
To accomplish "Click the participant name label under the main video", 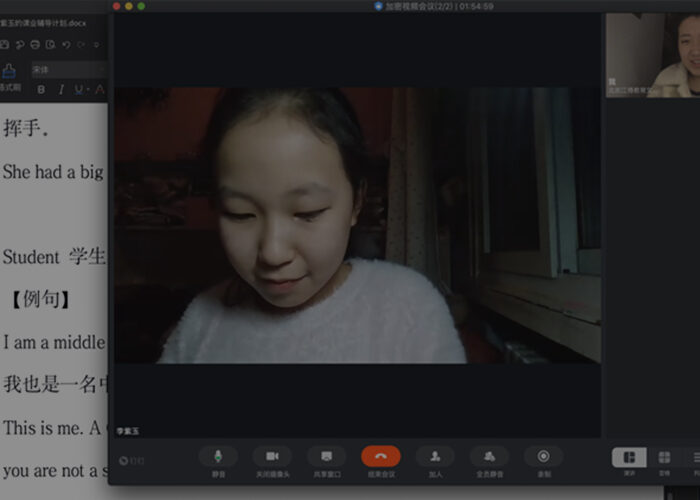I will [128, 431].
